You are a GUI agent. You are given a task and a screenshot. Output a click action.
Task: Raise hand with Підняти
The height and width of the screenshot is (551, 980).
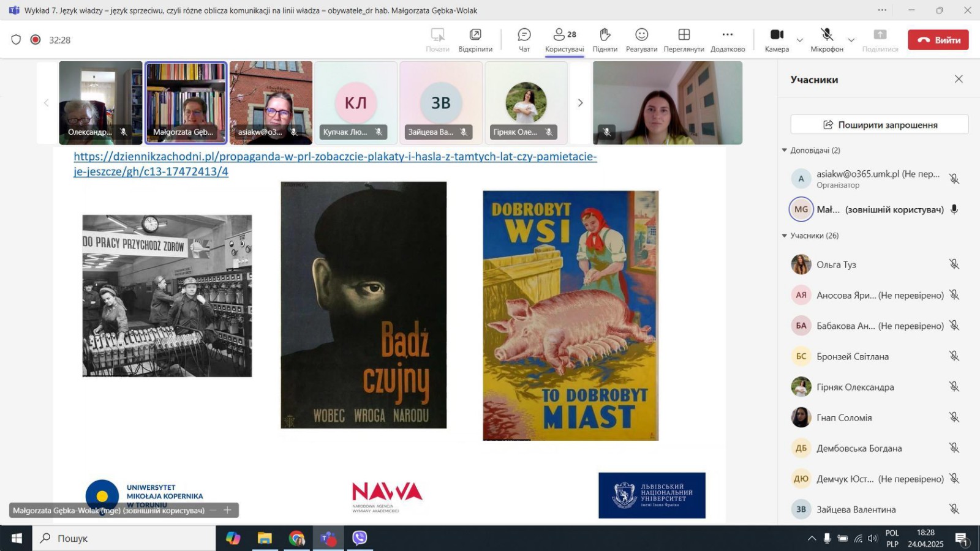[605, 40]
